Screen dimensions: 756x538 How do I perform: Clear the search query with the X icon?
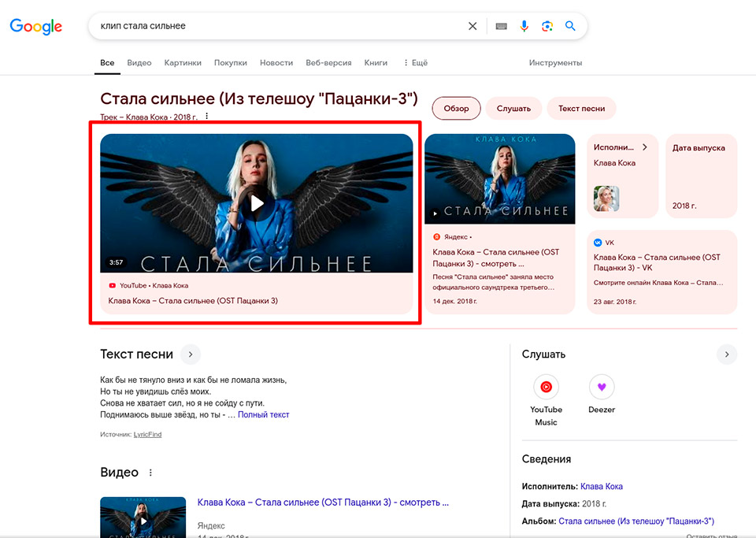coord(472,26)
